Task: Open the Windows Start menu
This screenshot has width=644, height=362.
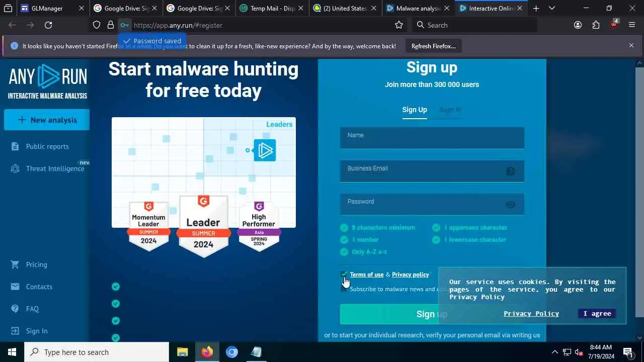Action: click(12, 352)
